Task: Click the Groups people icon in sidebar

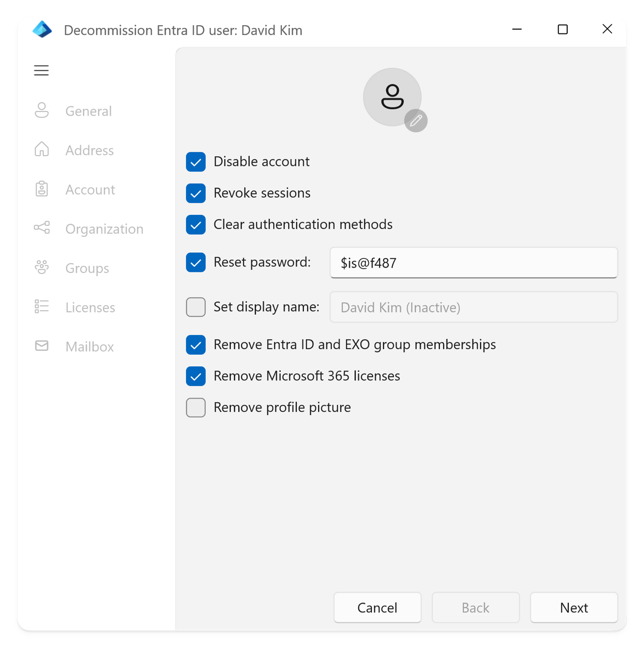Action: pos(42,267)
